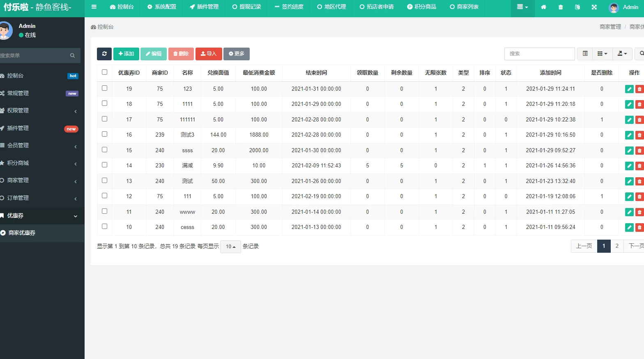Click the green 添加 button

126,54
